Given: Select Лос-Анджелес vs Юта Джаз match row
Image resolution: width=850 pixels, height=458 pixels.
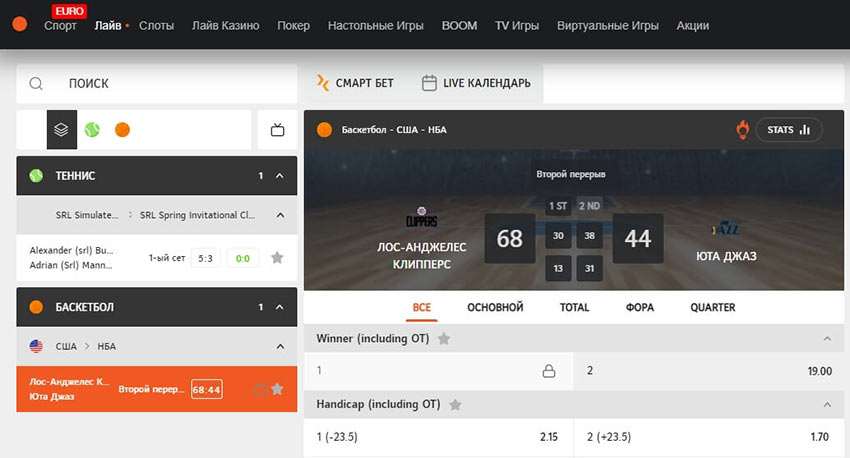Looking at the screenshot, I should click(x=157, y=389).
